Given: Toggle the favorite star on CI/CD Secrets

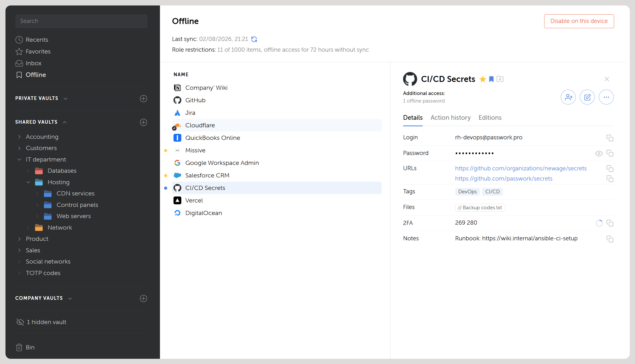Looking at the screenshot, I should pos(483,79).
